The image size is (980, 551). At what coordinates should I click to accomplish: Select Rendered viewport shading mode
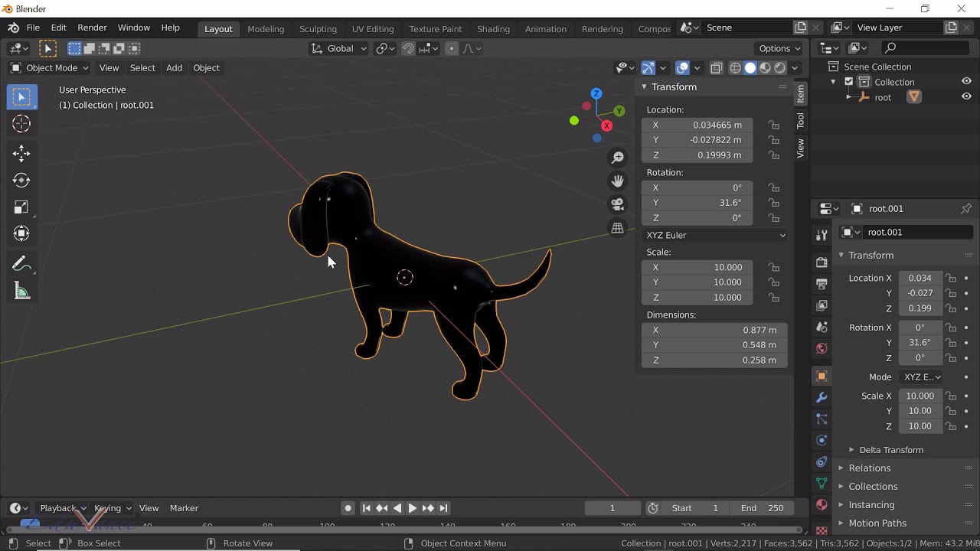pyautogui.click(x=780, y=68)
